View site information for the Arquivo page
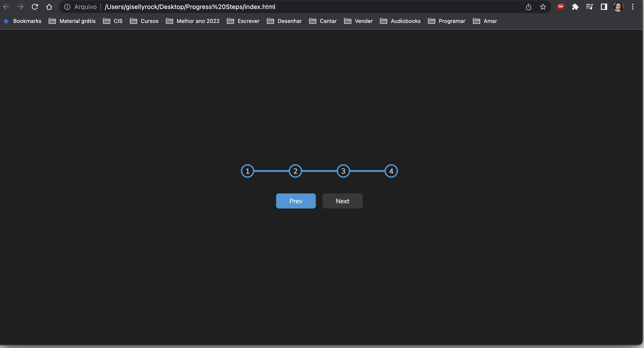644x348 pixels. [x=67, y=7]
